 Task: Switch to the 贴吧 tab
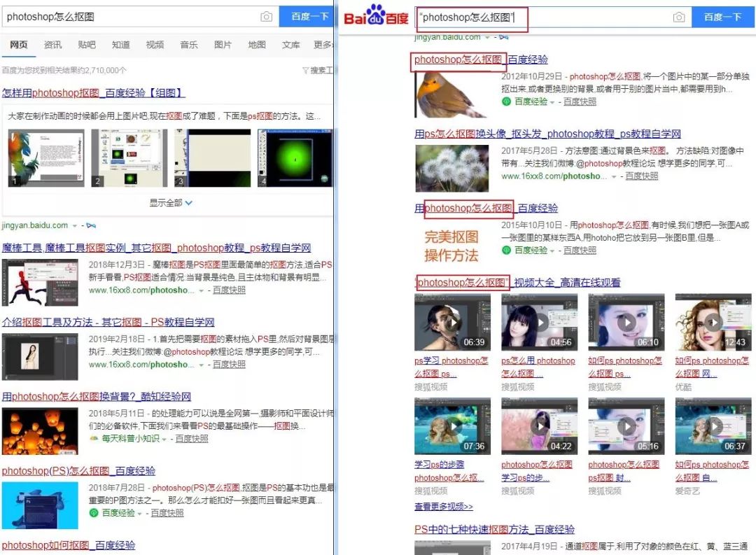(x=87, y=45)
